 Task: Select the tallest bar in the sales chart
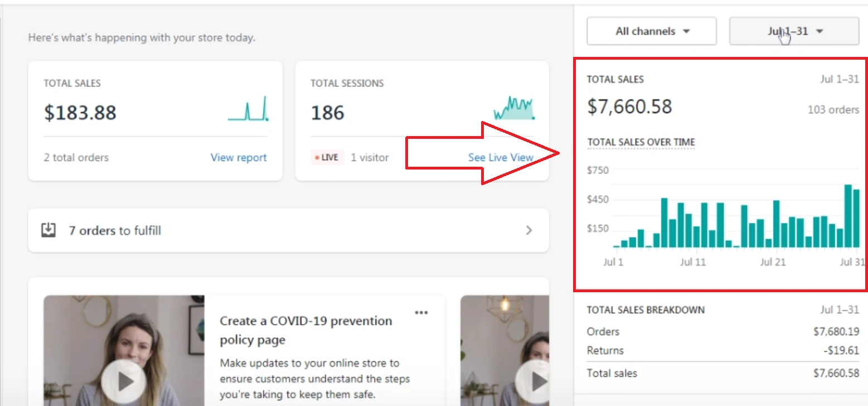tap(848, 216)
